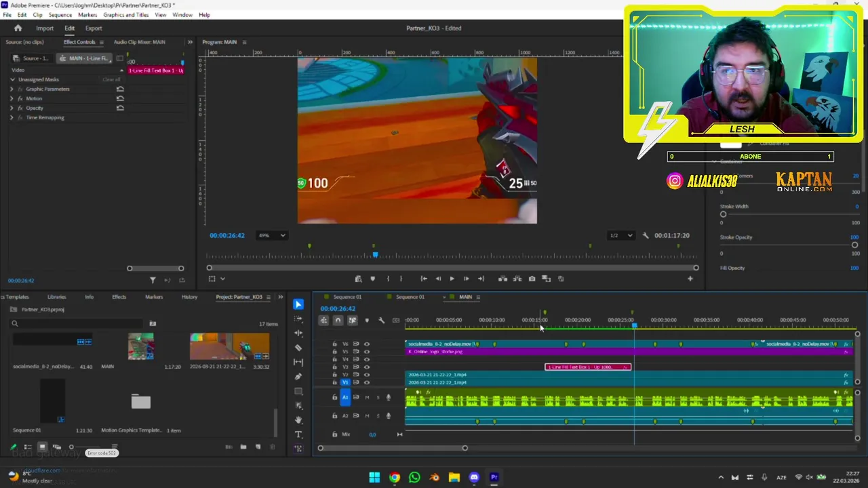Select the Selection tool in the timeline toolbar
Image resolution: width=868 pixels, height=488 pixels.
[x=298, y=304]
